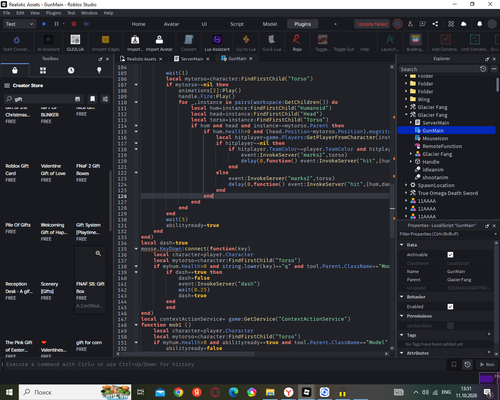Launch the AI Assistant plugin

click(48, 43)
